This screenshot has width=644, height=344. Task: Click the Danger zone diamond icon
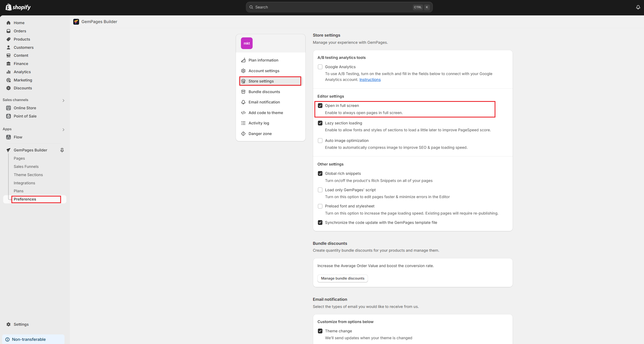243,134
